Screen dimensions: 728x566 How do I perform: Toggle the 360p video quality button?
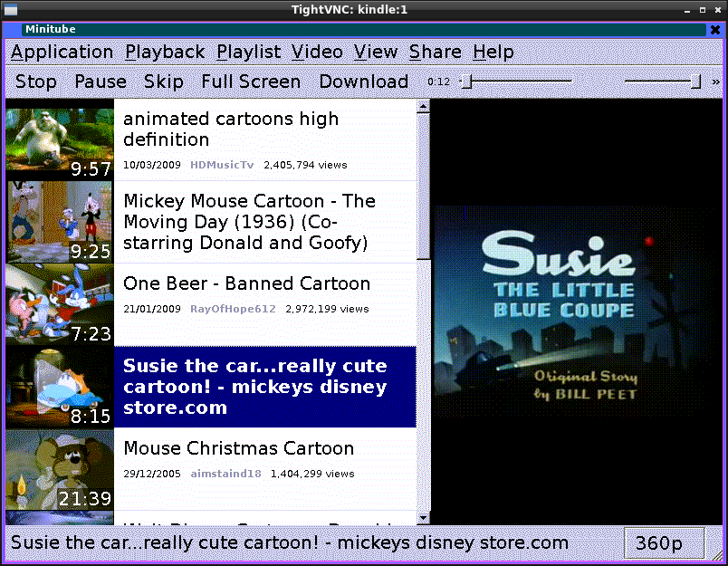(x=659, y=543)
